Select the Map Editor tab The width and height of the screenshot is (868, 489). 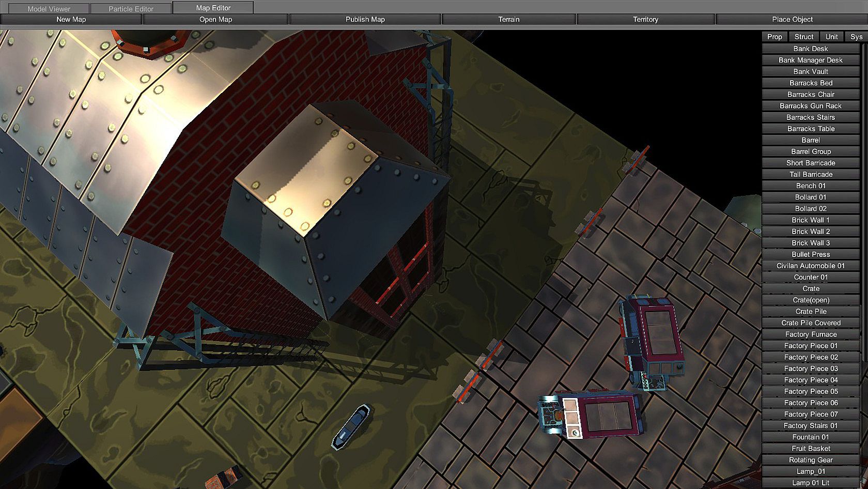click(213, 8)
